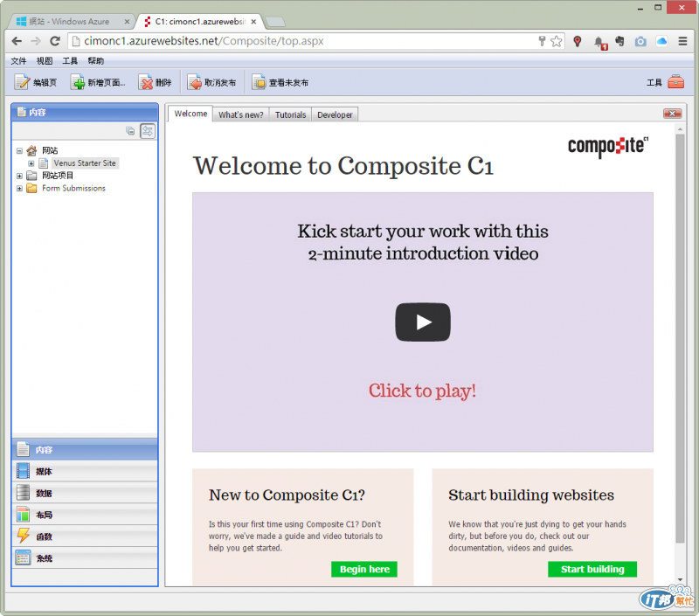
Task: Open the View menu
Action: 45,61
